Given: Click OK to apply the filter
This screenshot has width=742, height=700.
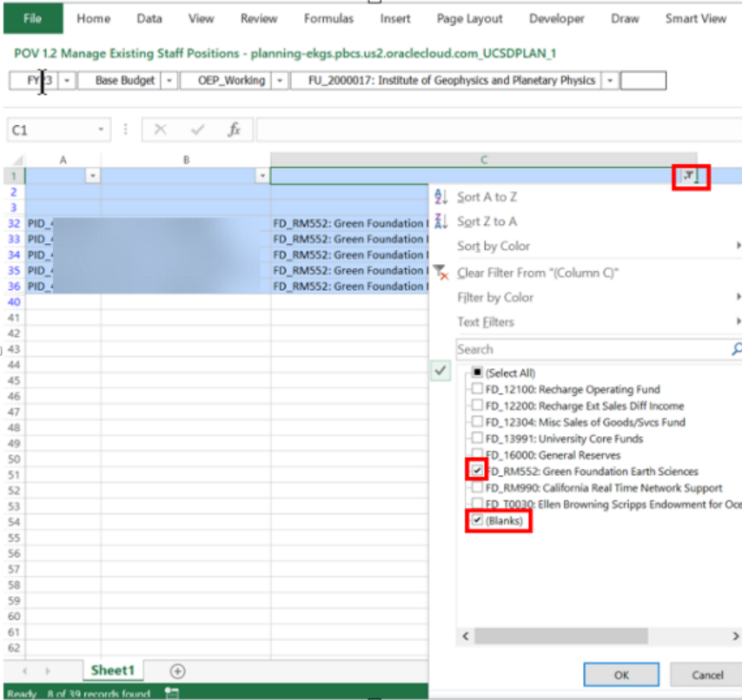Looking at the screenshot, I should click(620, 674).
